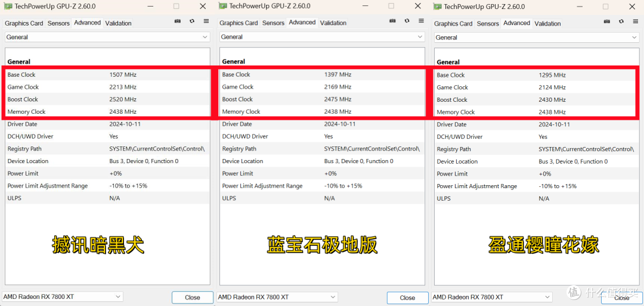Screen dimensions: 644x306
Task: Click Device Location row in right window
Action: pos(537,161)
